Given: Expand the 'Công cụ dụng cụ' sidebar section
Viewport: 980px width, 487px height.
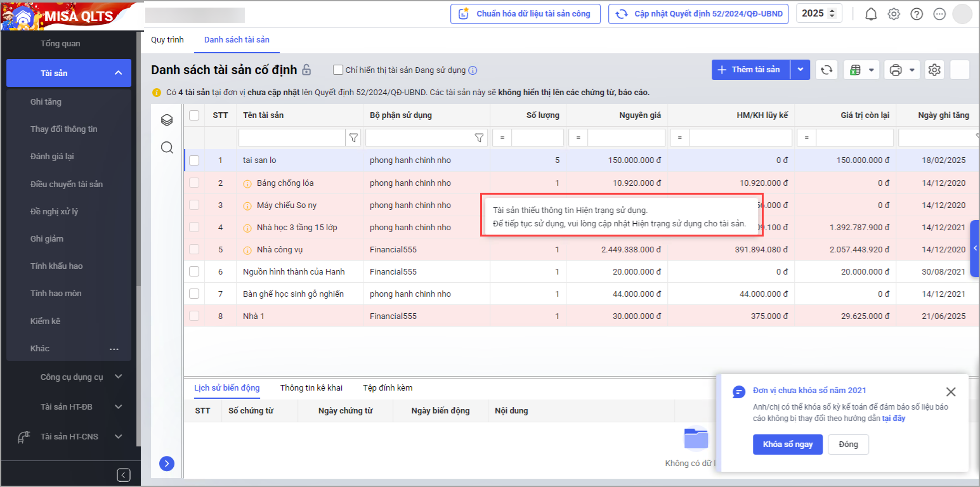Looking at the screenshot, I should click(x=118, y=377).
